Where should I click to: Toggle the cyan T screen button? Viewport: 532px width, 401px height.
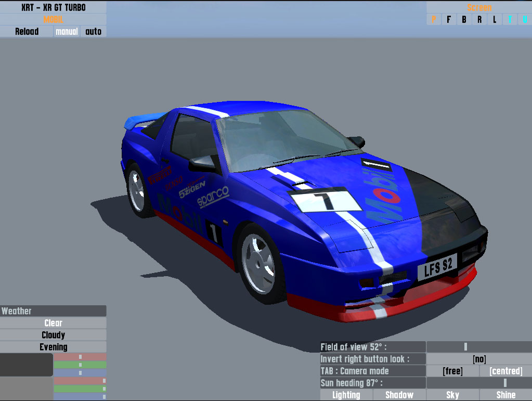point(510,20)
